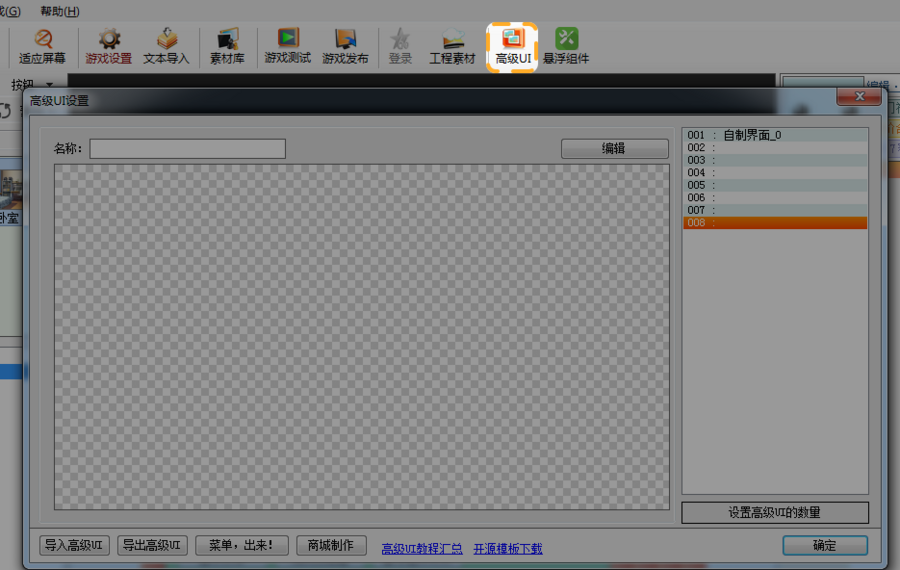Click the 名称 text input field

coord(187,149)
